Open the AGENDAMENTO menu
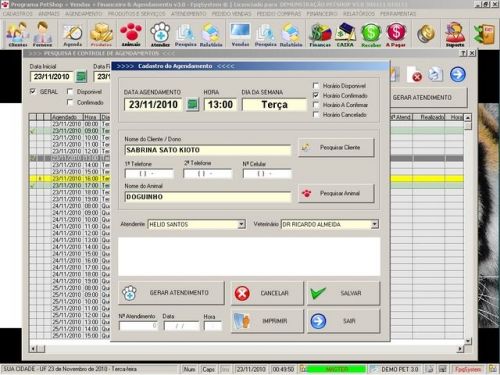Image resolution: width=500 pixels, height=375 pixels. 84,14
